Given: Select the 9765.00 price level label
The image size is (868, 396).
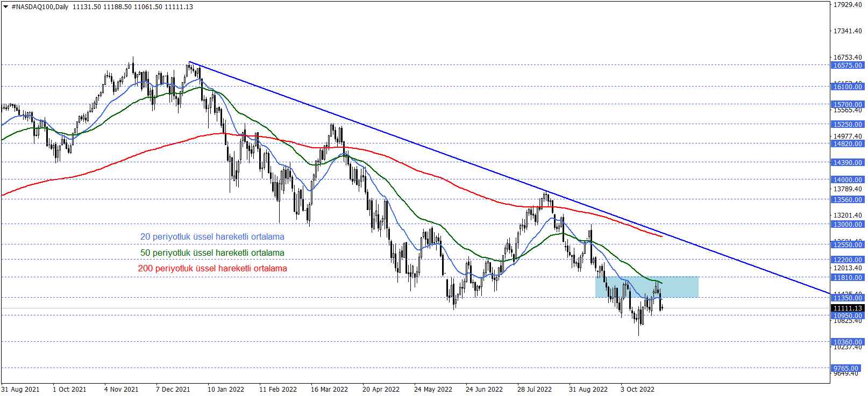Looking at the screenshot, I should tap(847, 369).
